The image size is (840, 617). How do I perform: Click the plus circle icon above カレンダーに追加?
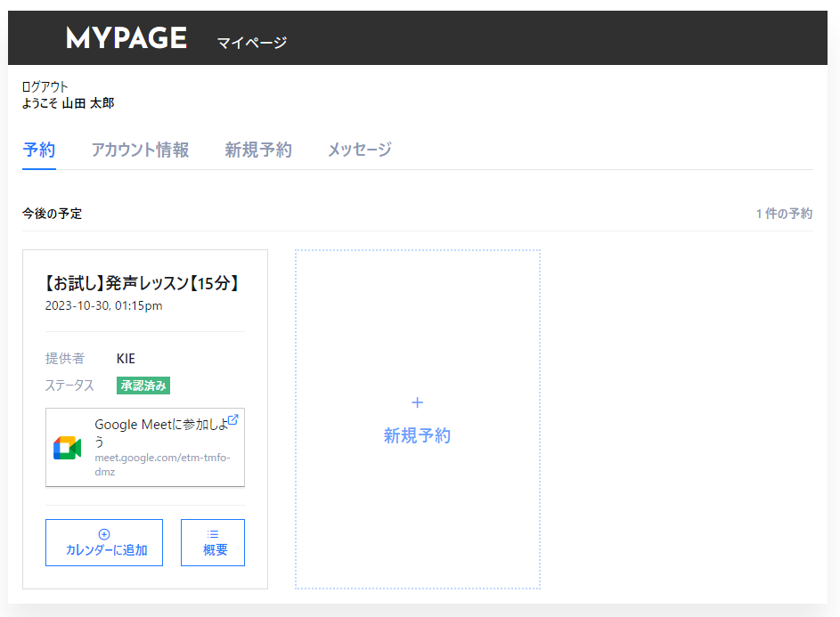[x=104, y=533]
